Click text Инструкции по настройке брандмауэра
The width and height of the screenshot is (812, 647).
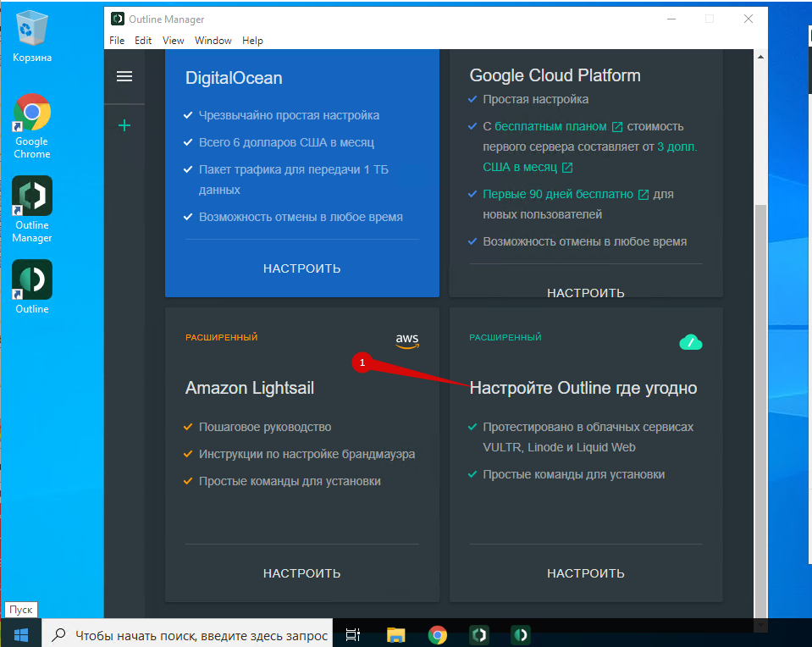pyautogui.click(x=307, y=454)
